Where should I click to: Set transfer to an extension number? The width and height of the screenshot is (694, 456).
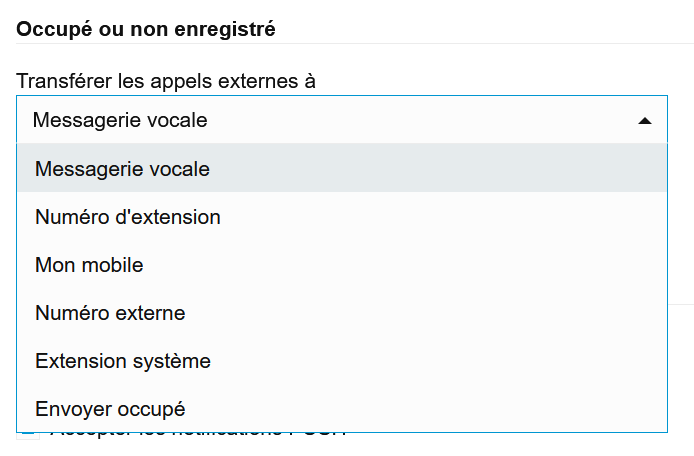point(127,217)
